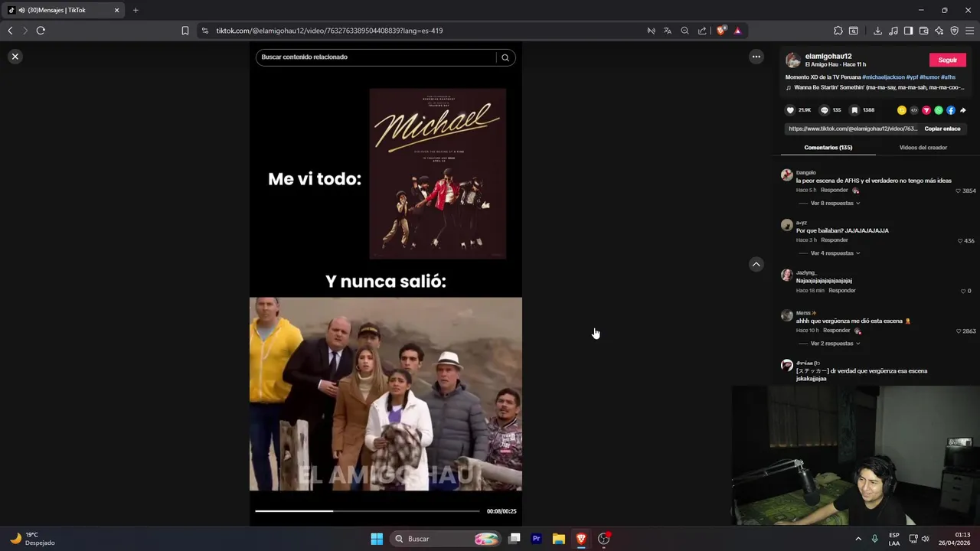This screenshot has width=980, height=551.
Task: Open #afhs hashtag
Action: click(x=948, y=77)
